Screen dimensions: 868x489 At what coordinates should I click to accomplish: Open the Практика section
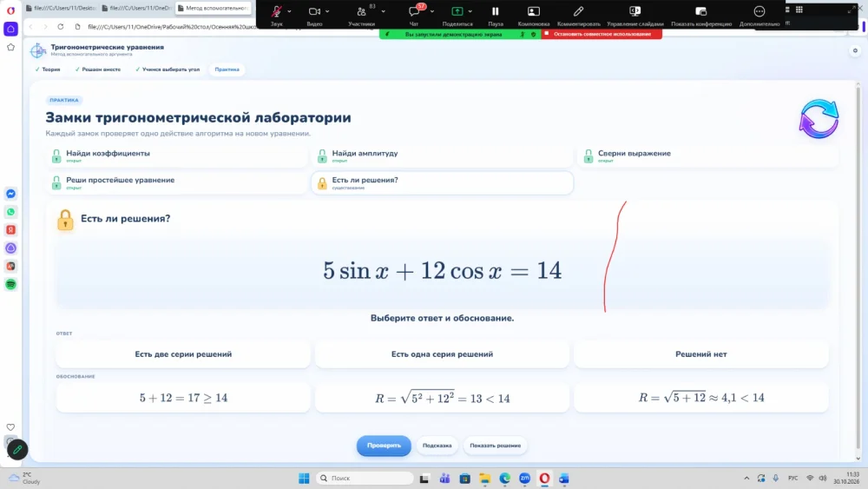click(227, 69)
